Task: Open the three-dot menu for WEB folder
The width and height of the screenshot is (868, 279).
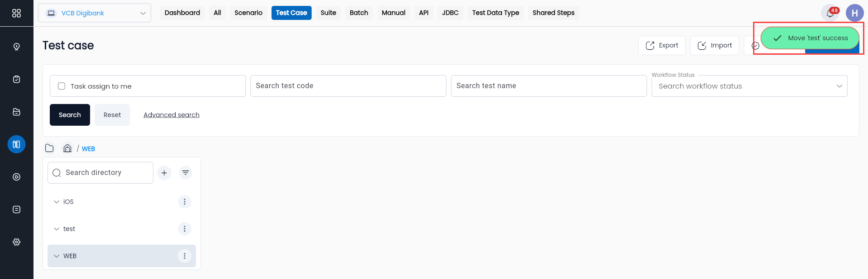Action: tap(185, 256)
